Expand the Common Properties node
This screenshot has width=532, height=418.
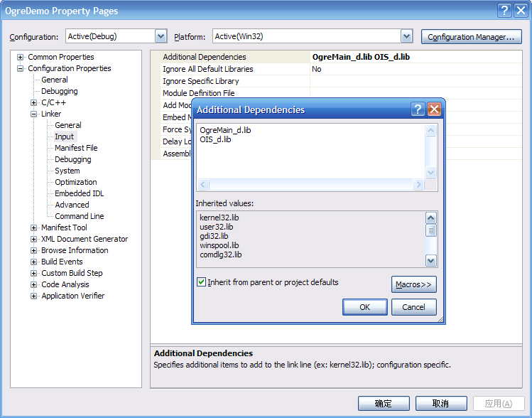[20, 57]
